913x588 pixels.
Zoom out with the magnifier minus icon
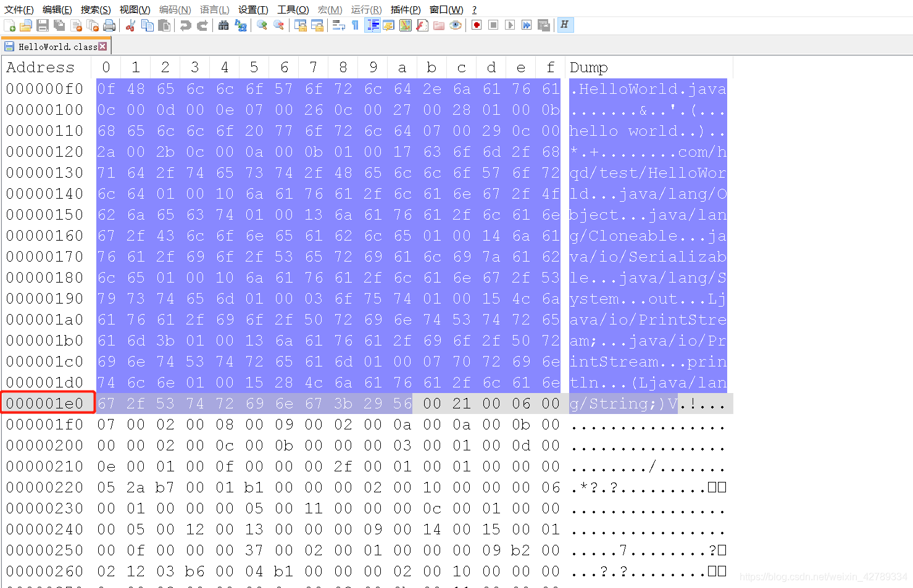coord(279,25)
